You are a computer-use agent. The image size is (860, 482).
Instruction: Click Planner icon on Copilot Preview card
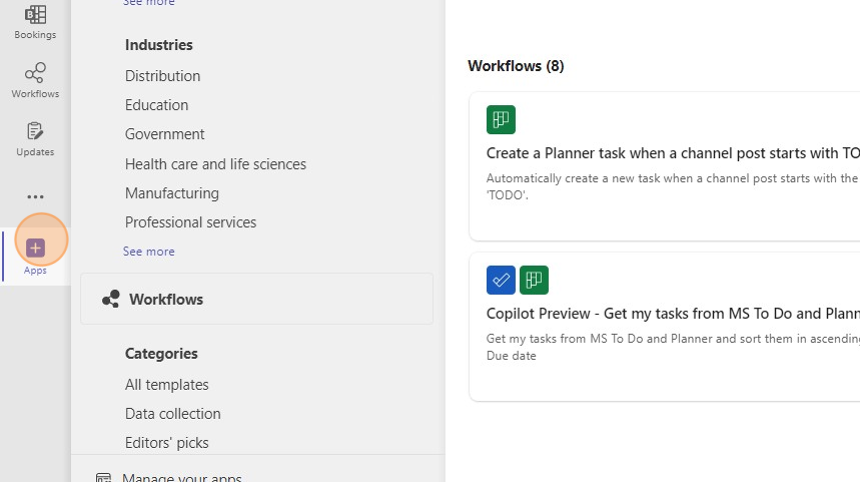tap(534, 280)
